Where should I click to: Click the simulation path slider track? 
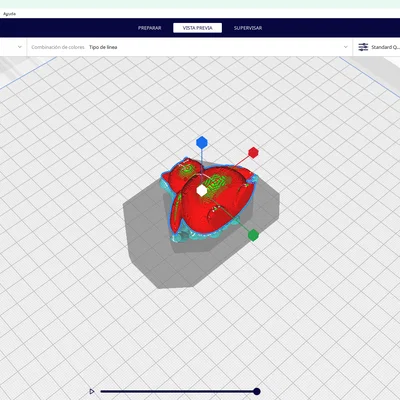(178, 391)
